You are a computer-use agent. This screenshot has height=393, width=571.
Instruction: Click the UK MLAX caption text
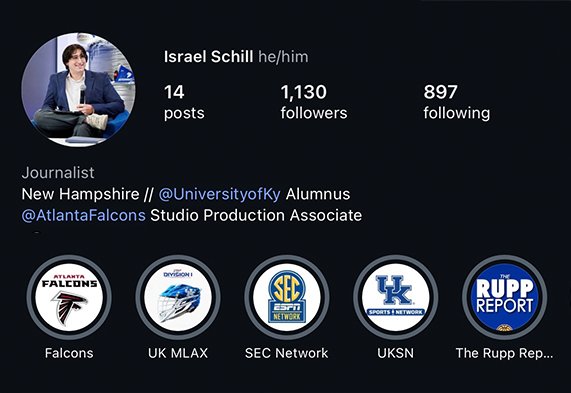178,353
